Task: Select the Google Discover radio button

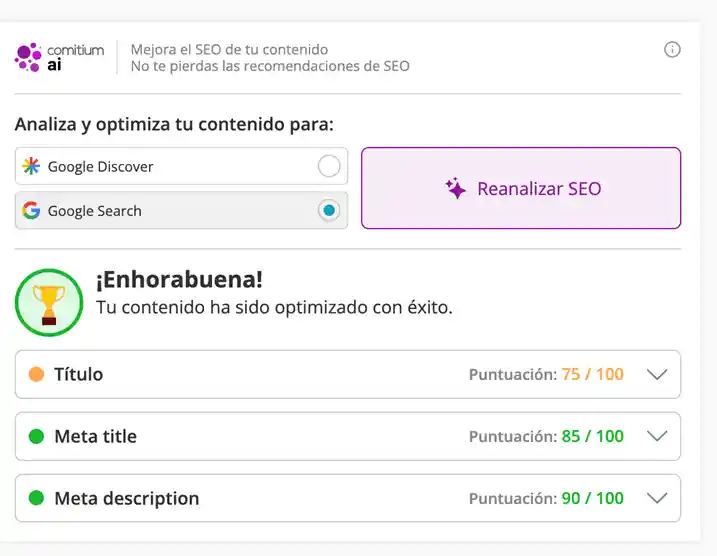Action: pos(328,167)
